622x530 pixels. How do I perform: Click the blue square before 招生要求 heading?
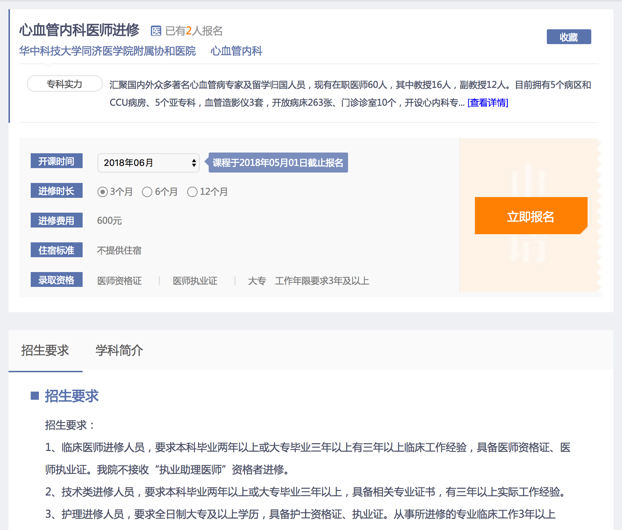(x=35, y=396)
